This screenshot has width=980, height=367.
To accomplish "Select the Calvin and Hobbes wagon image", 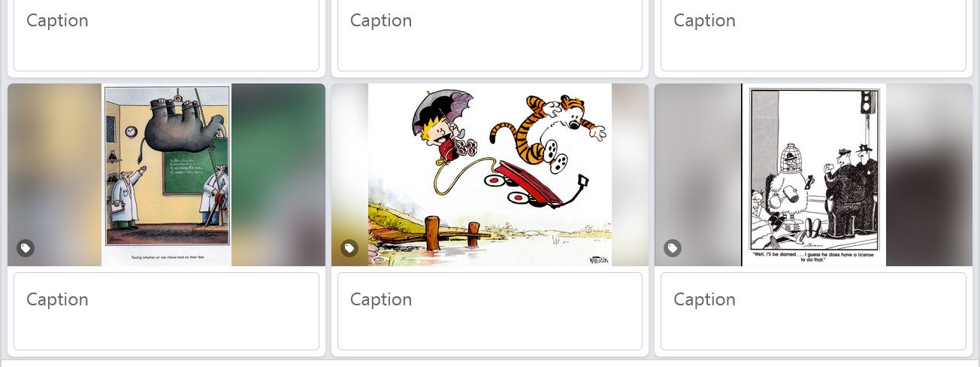I will (490, 174).
